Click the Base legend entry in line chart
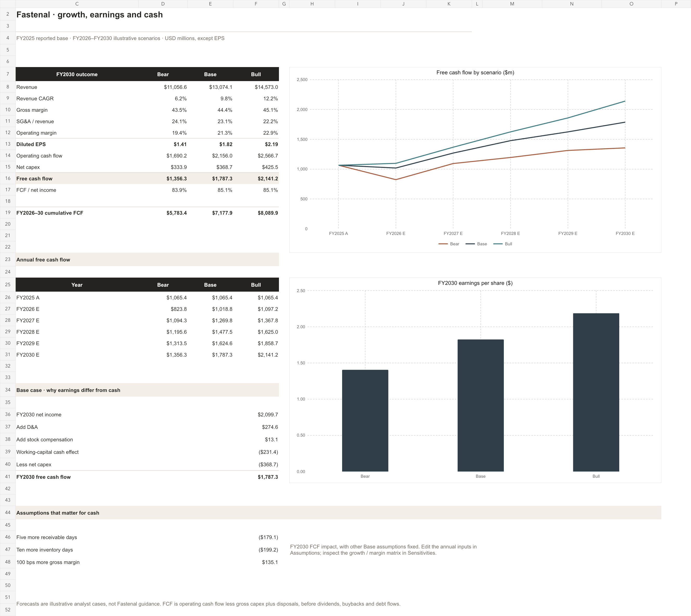The image size is (691, 616). coord(476,244)
